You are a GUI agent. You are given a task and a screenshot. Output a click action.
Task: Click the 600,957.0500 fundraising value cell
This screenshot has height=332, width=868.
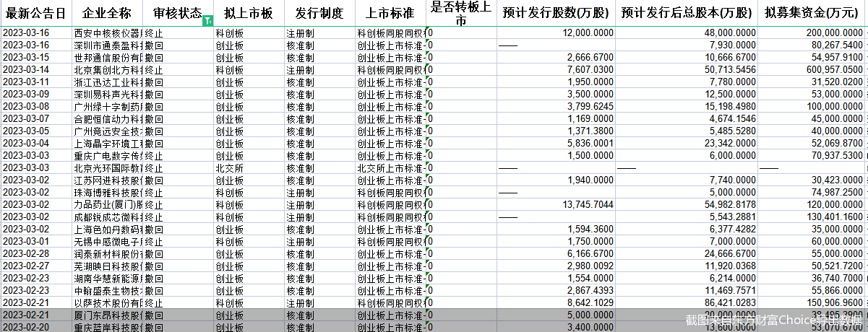click(x=812, y=70)
